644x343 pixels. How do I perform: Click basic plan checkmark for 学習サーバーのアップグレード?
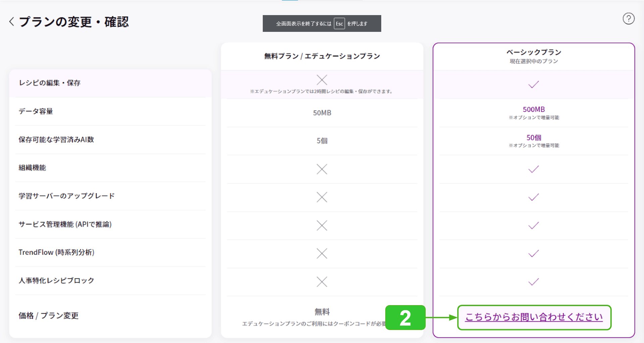tap(534, 197)
